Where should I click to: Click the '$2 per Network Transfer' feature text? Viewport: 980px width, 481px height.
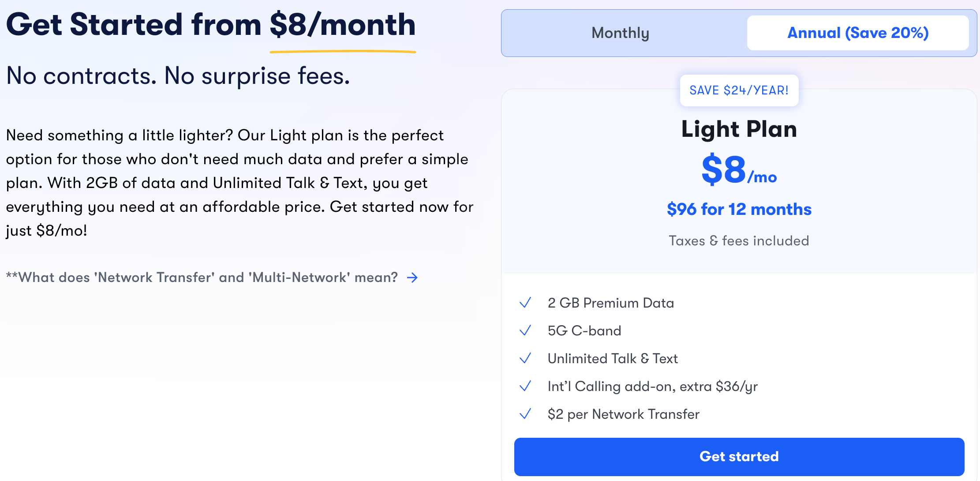(623, 414)
